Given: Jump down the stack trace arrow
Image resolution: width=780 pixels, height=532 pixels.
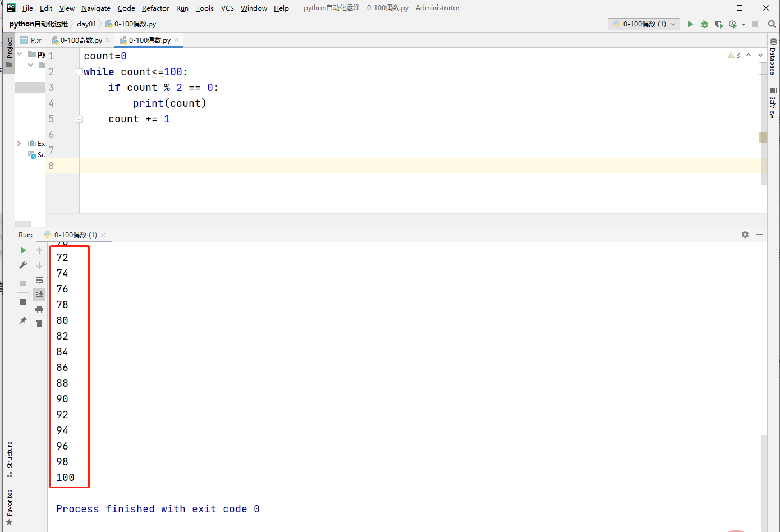Looking at the screenshot, I should [39, 265].
